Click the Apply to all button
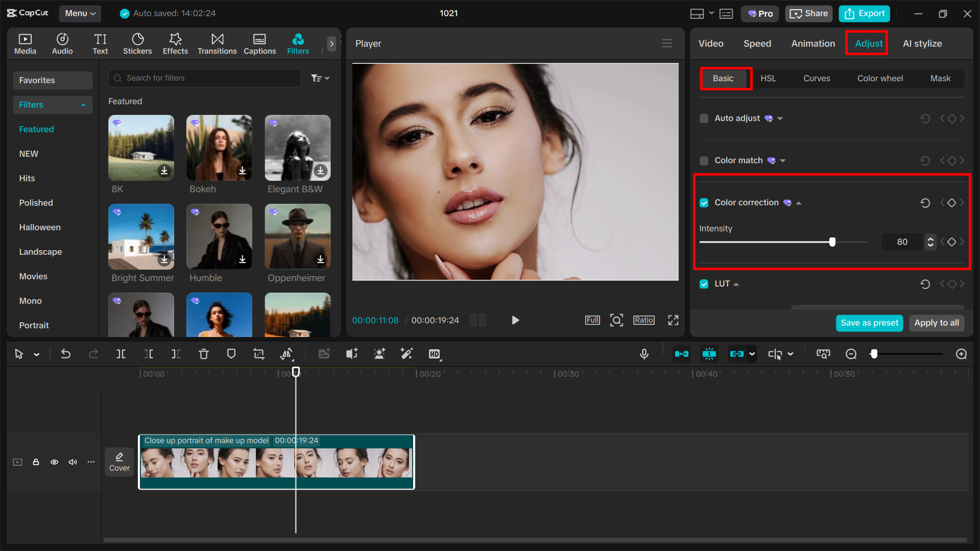 tap(937, 323)
